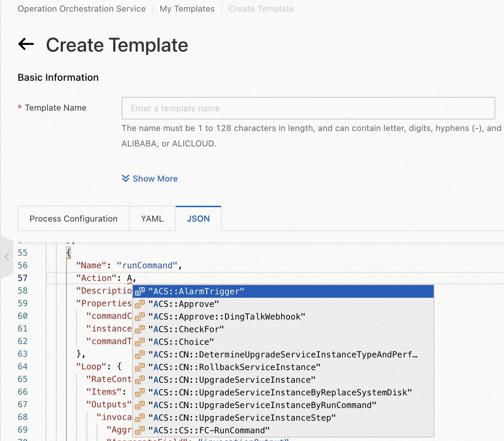Click the Create Template page title

click(x=117, y=45)
